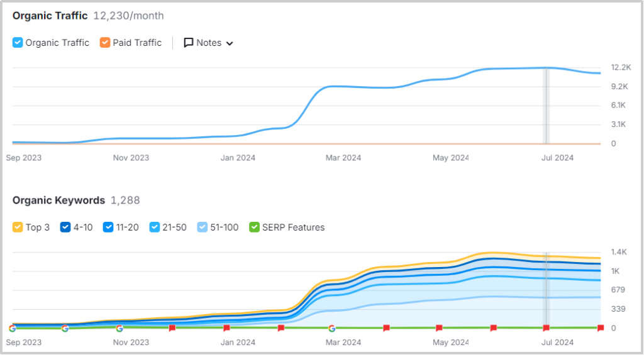Open the red flag note nearest Jul 2024

[x=546, y=327]
